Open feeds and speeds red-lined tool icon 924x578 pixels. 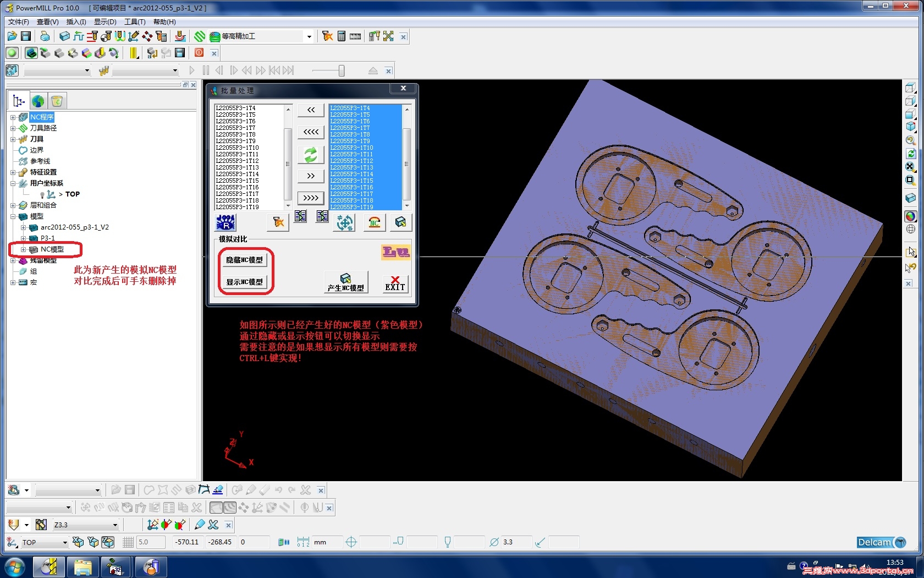92,36
